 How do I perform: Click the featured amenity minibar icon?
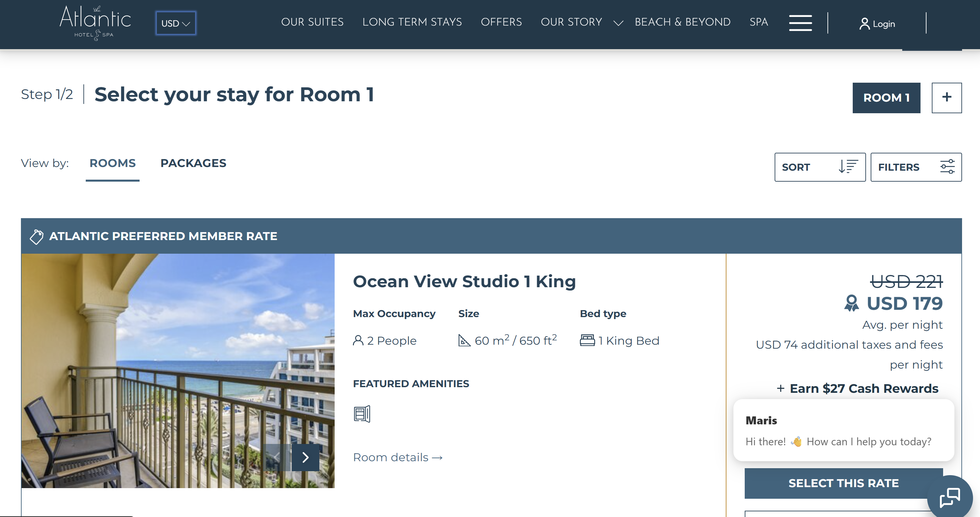point(362,414)
